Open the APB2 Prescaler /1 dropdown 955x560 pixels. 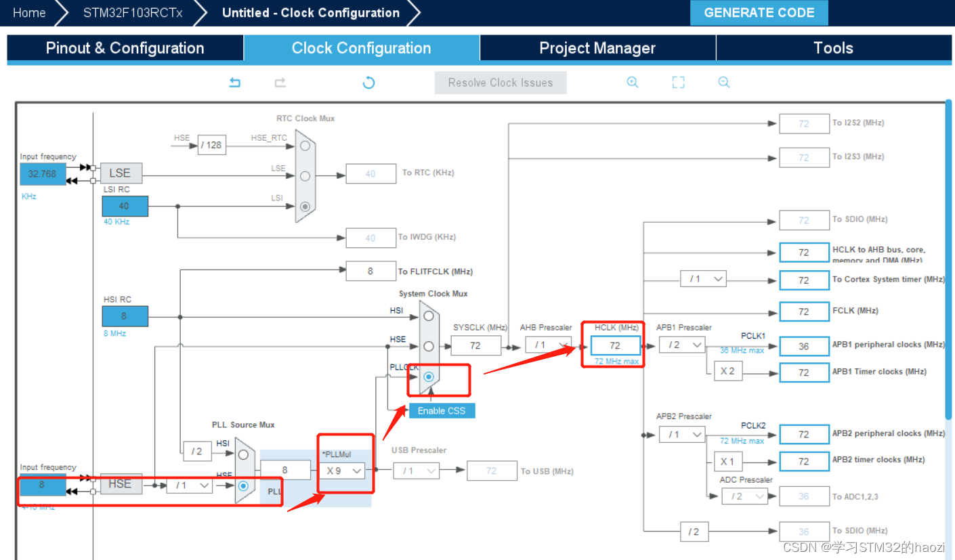click(682, 434)
